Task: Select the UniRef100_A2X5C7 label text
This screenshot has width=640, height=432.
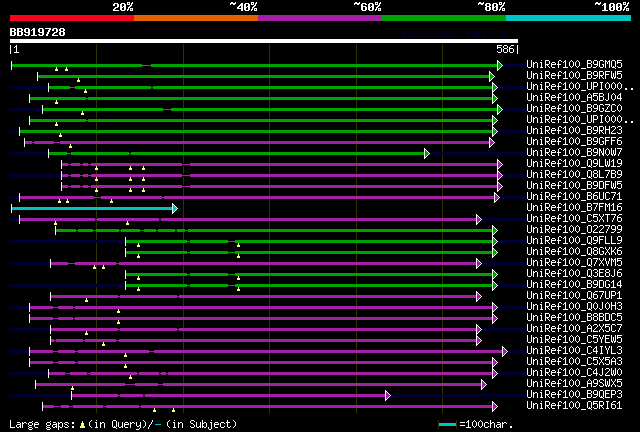Action: pos(574,329)
